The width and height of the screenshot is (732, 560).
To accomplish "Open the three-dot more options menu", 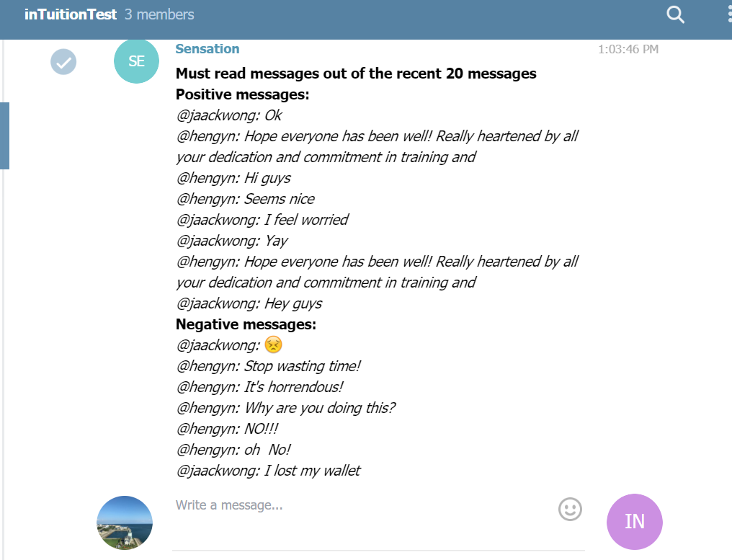I will 729,15.
